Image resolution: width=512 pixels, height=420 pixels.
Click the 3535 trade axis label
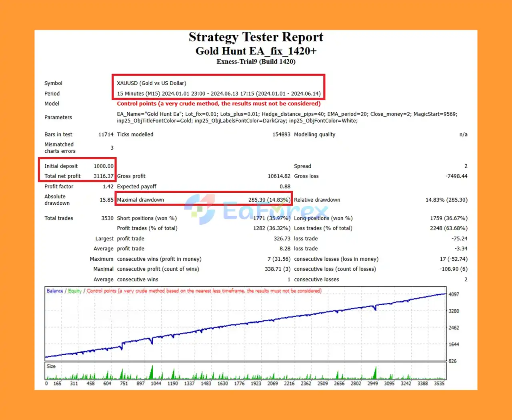[439, 383]
